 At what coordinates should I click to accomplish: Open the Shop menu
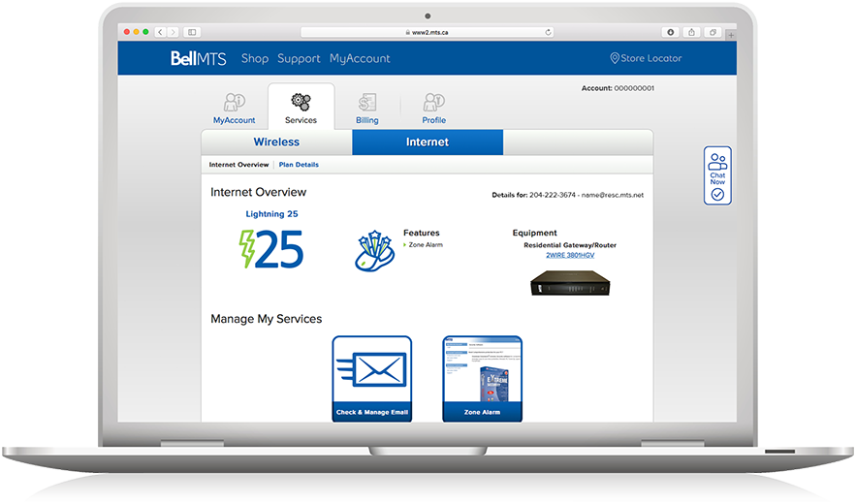coord(255,58)
